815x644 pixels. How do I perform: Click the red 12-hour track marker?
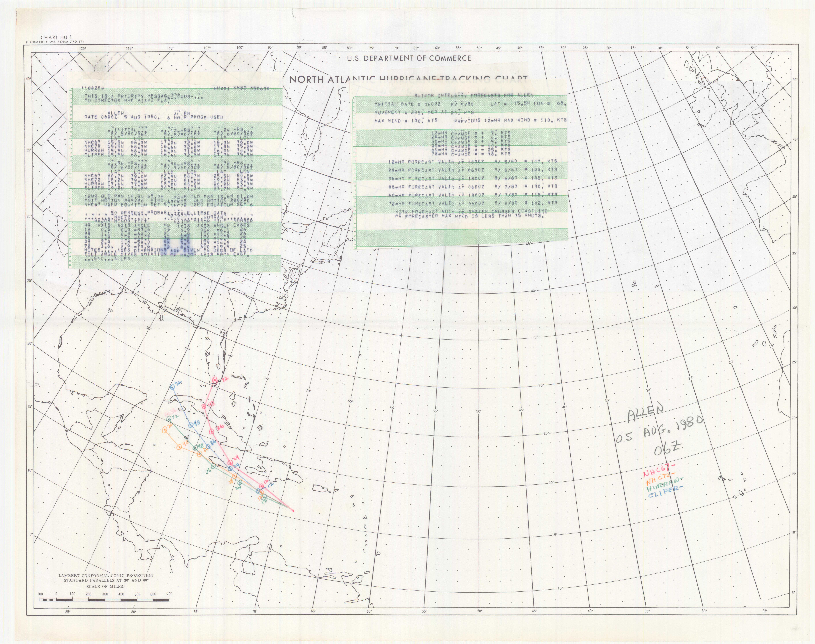click(262, 486)
